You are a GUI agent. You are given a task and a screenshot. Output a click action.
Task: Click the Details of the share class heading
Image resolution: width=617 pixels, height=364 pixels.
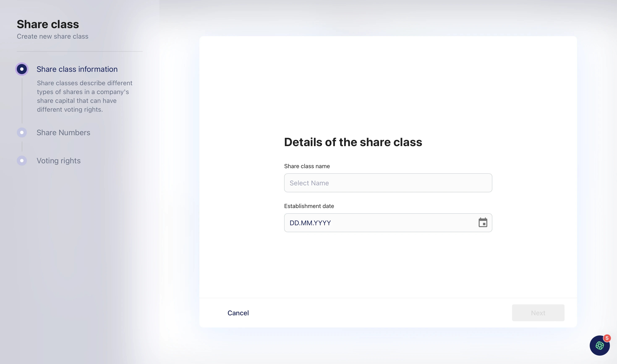pos(353,142)
